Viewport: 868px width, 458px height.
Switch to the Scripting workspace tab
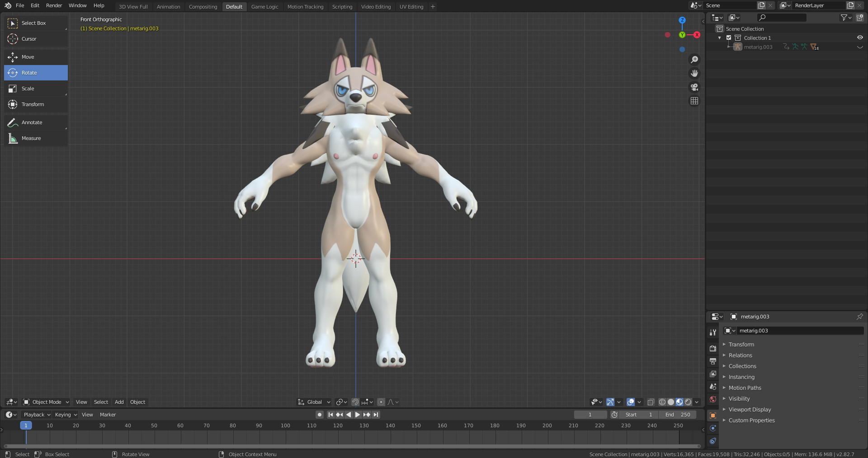(x=342, y=7)
